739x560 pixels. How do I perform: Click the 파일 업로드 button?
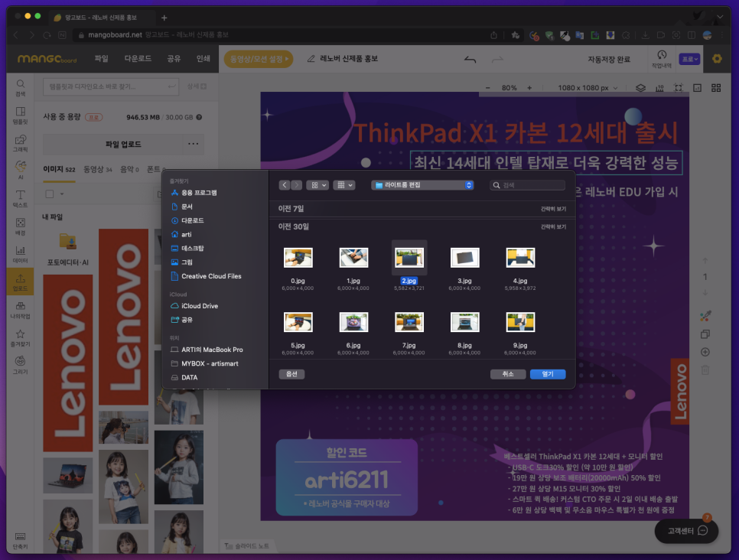click(x=123, y=145)
